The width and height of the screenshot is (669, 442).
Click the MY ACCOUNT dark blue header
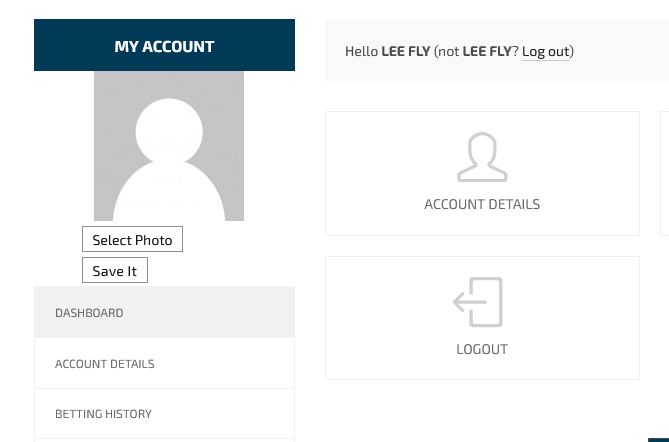pyautogui.click(x=164, y=45)
